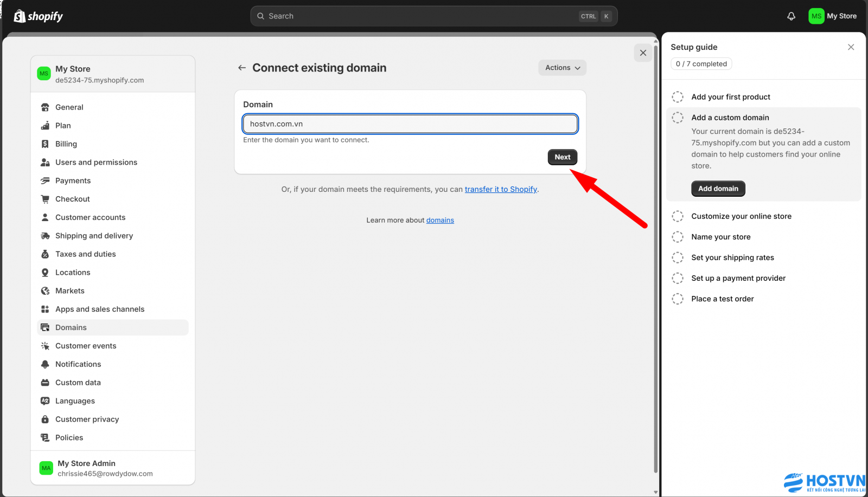Click the Taxes and duties icon
Viewport: 868px width, 497px height.
click(x=45, y=254)
